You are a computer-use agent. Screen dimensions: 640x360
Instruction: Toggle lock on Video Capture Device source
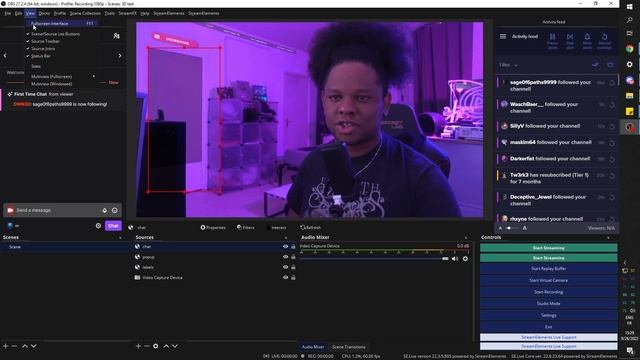pos(293,278)
